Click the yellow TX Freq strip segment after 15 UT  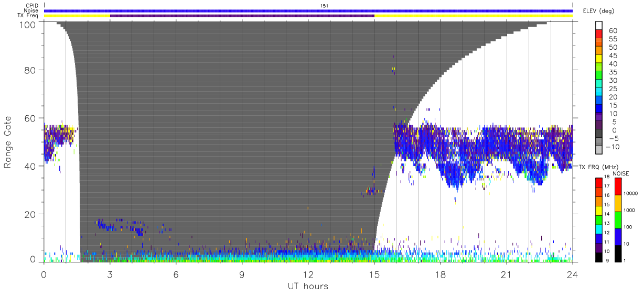(474, 16)
